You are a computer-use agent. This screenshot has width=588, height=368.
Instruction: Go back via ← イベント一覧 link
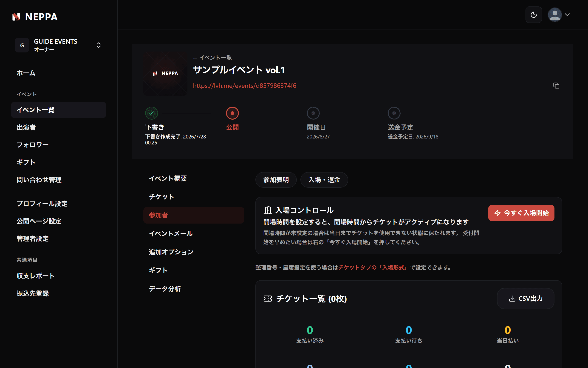[x=212, y=58]
